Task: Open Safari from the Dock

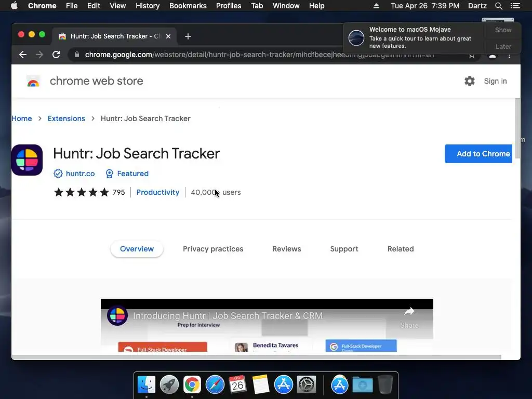Action: tap(215, 385)
